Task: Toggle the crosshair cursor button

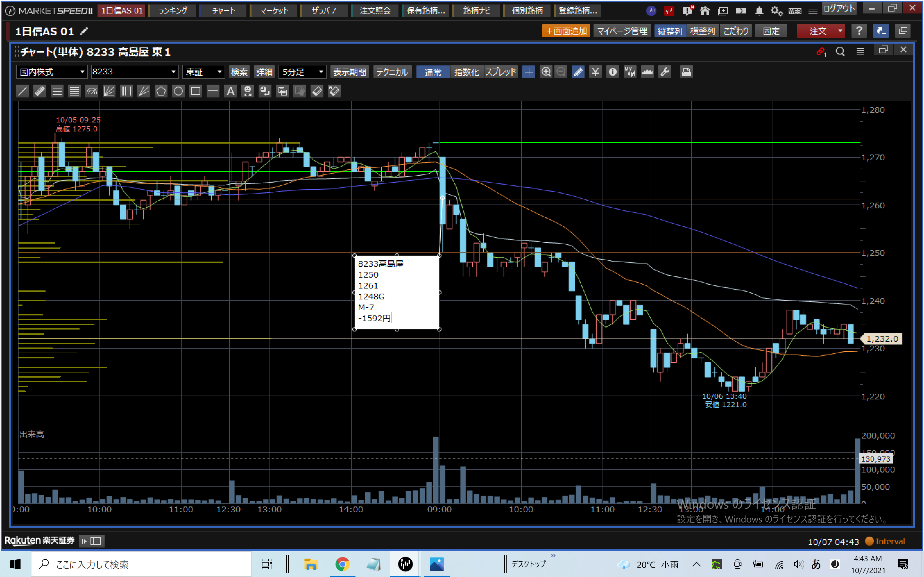Action: (529, 72)
